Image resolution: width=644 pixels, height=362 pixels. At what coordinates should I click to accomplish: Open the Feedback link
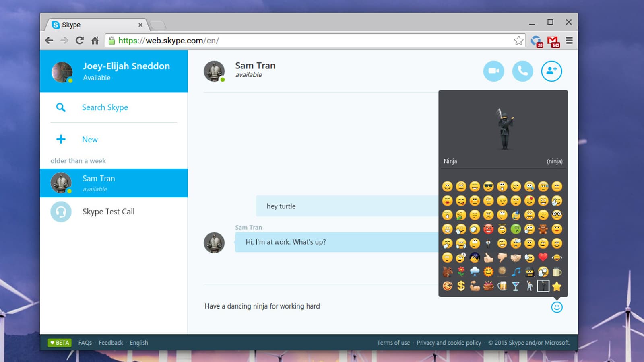111,343
